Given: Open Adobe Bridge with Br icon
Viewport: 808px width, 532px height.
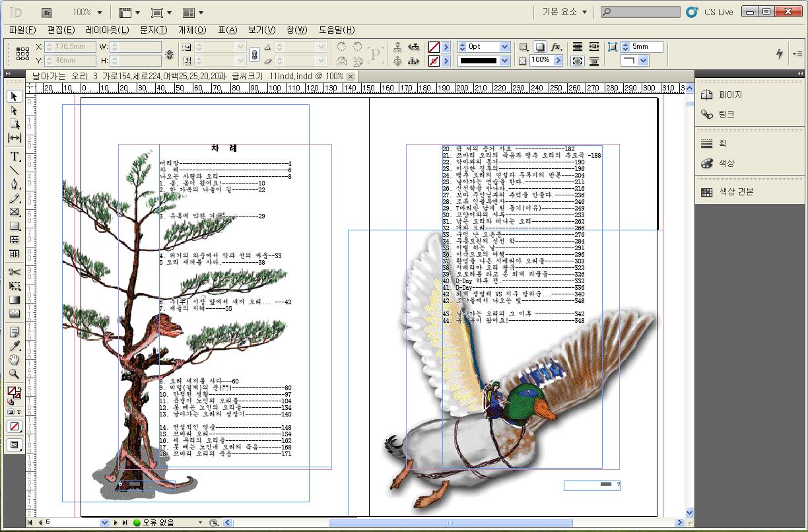Looking at the screenshot, I should tap(47, 12).
